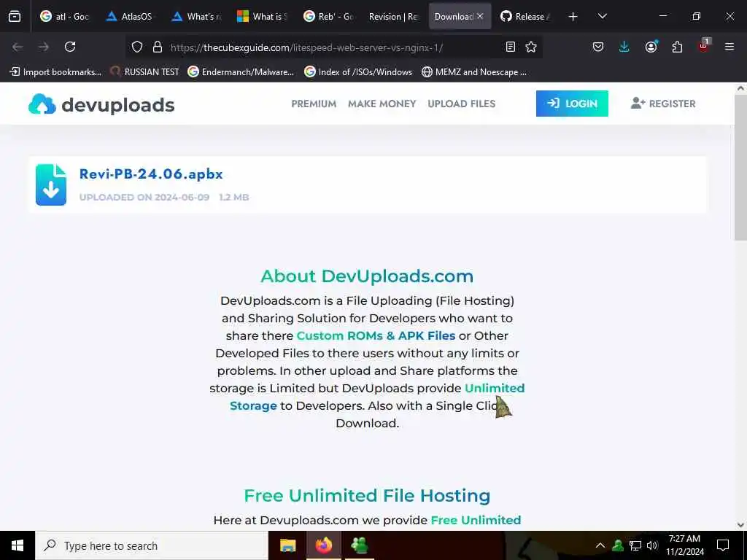Screen dimensions: 747x560
Task: Open the MAKE MONEY page
Action: pyautogui.click(x=382, y=104)
